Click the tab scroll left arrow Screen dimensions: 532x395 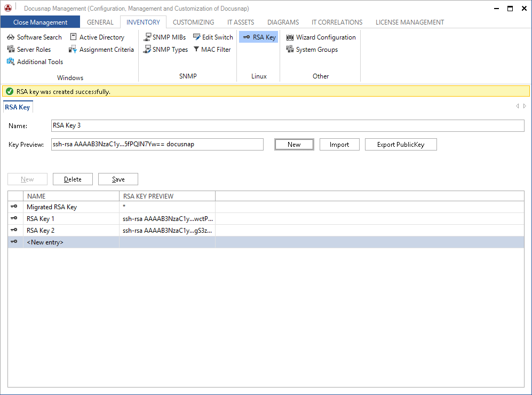tap(518, 106)
